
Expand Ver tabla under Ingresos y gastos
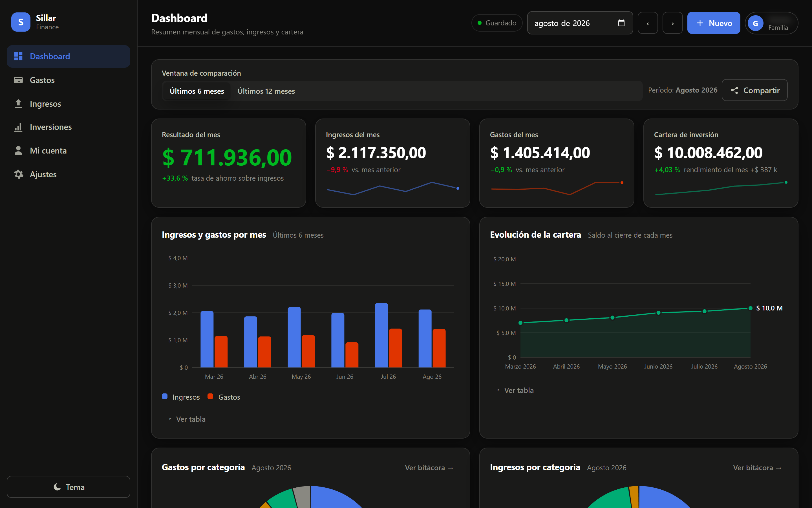point(187,419)
